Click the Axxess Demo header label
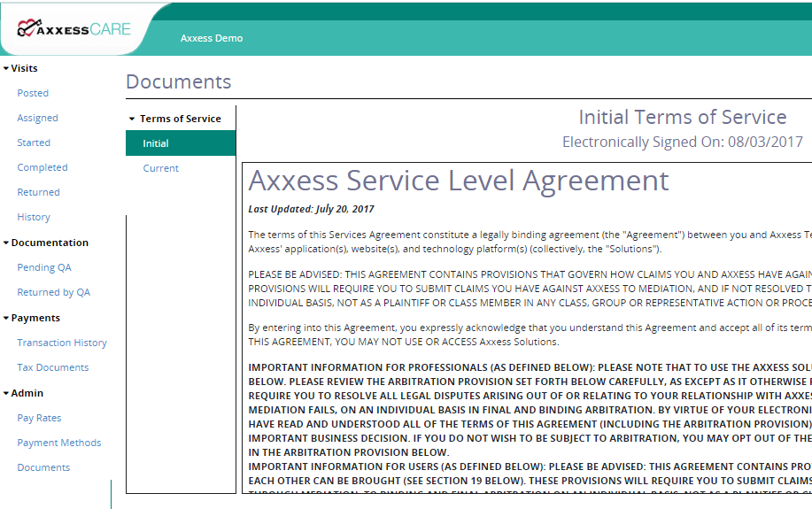 [x=212, y=38]
